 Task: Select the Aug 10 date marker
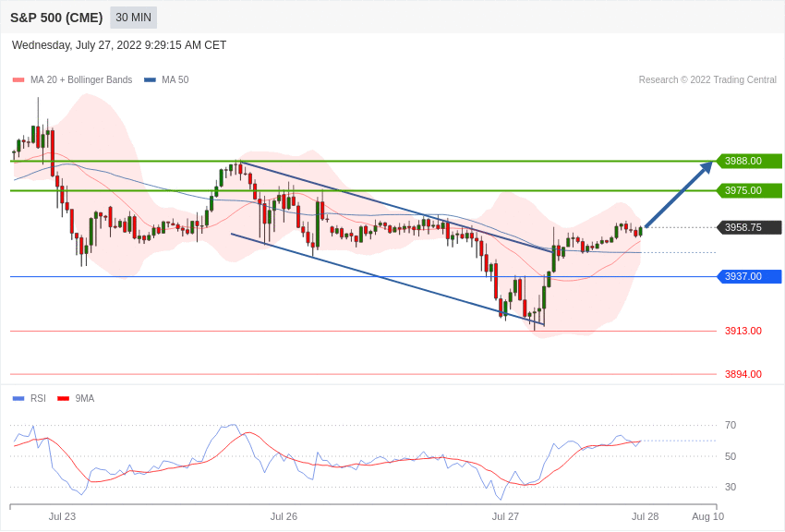(708, 516)
